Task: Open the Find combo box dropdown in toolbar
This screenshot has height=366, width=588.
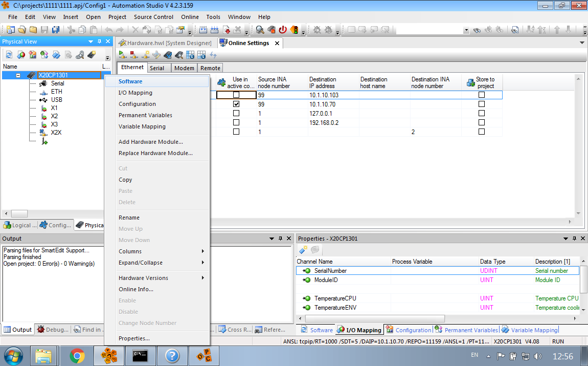Action: click(x=466, y=30)
